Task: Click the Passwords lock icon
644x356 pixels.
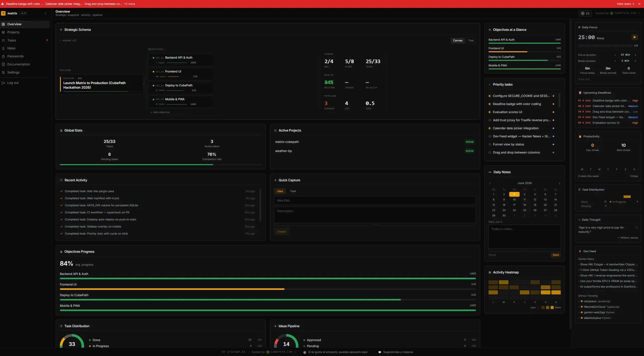Action: click(3, 56)
